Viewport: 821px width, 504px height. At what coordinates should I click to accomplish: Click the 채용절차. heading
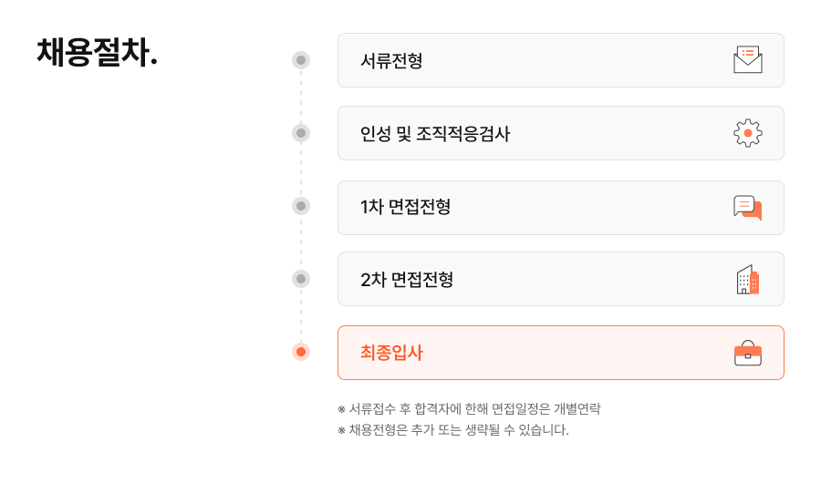97,52
